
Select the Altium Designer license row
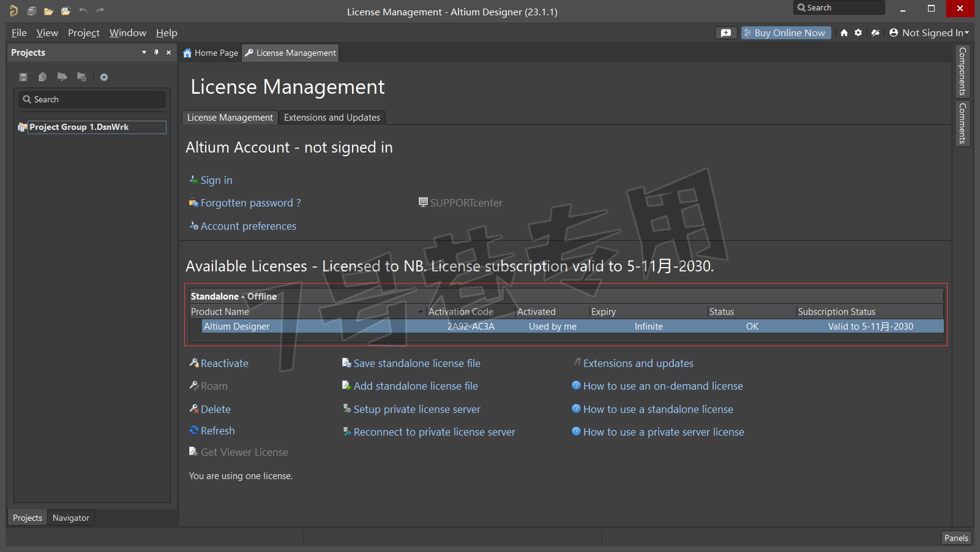click(572, 327)
